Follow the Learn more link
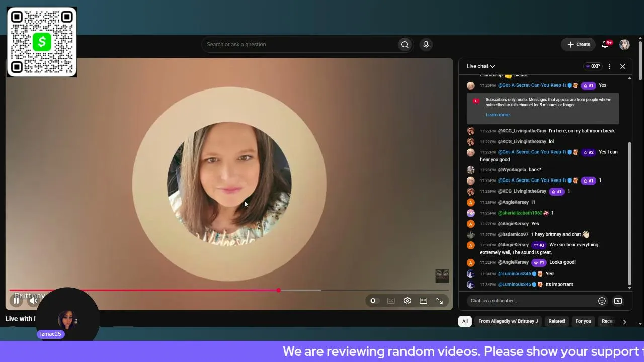 [497, 115]
